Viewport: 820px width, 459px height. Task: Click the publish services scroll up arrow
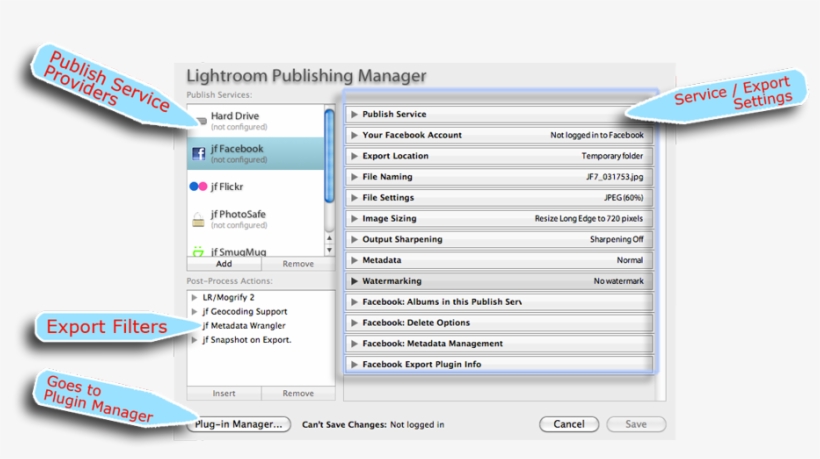point(329,238)
